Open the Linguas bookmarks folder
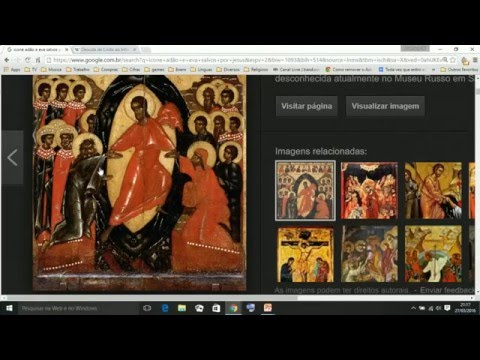480x360 pixels. [201, 69]
